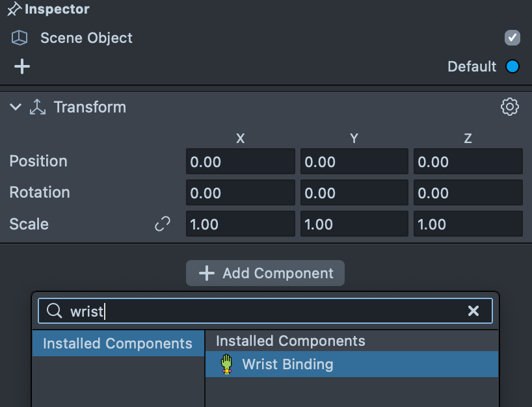Click the Scale Z input field
Image resolution: width=532 pixels, height=407 pixels.
pyautogui.click(x=468, y=224)
